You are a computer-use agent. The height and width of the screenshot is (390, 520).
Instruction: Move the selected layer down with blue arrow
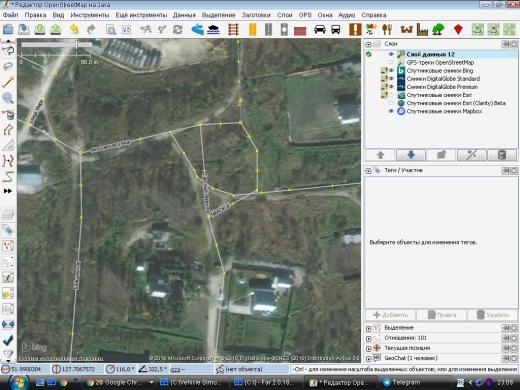[x=411, y=155]
